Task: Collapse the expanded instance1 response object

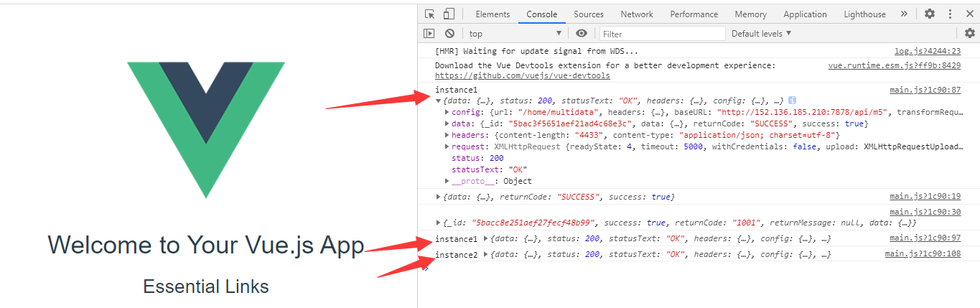Action: click(439, 101)
